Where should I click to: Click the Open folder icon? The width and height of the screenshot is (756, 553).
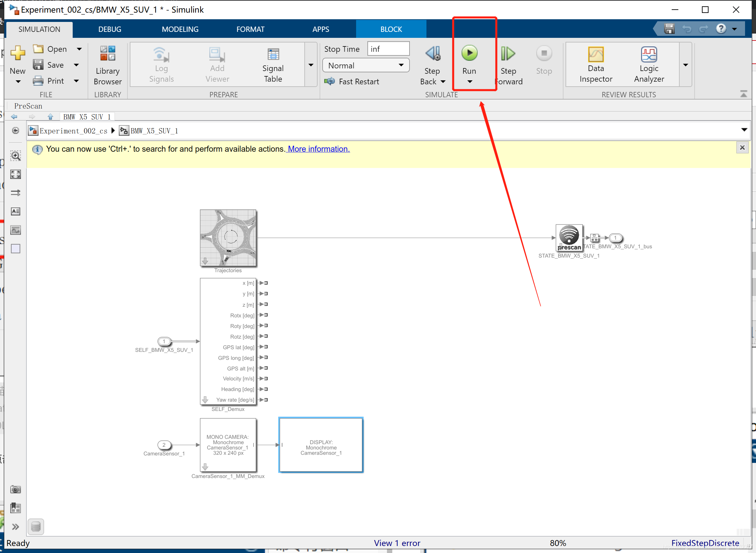38,49
